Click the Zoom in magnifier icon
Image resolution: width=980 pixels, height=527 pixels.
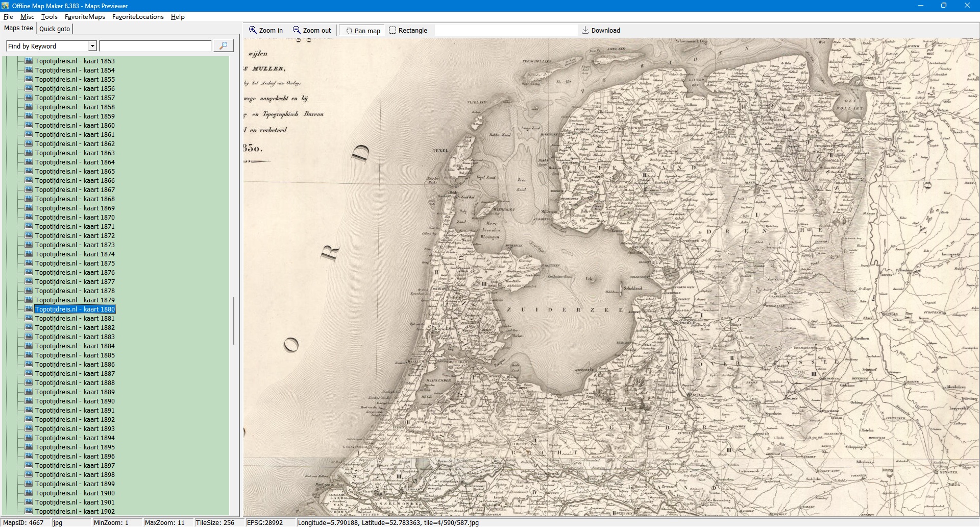point(253,30)
